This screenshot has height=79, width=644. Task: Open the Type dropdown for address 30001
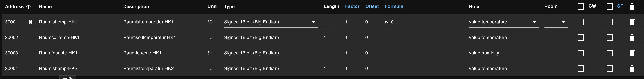(x=313, y=22)
